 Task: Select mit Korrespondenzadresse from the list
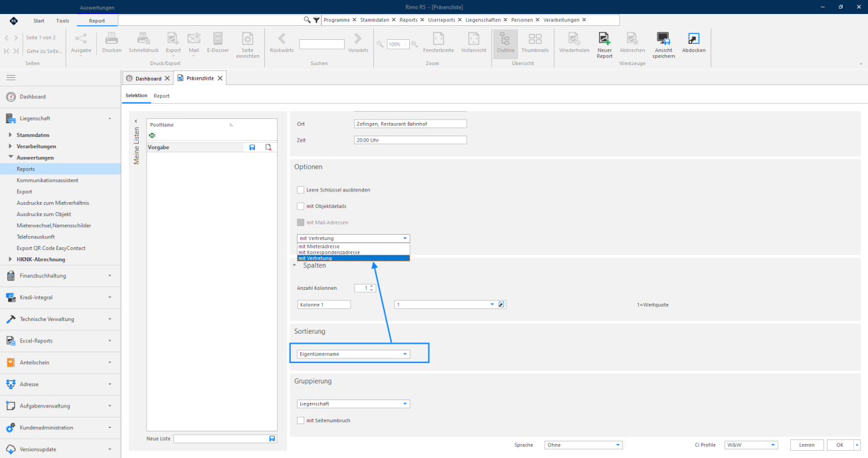[353, 252]
